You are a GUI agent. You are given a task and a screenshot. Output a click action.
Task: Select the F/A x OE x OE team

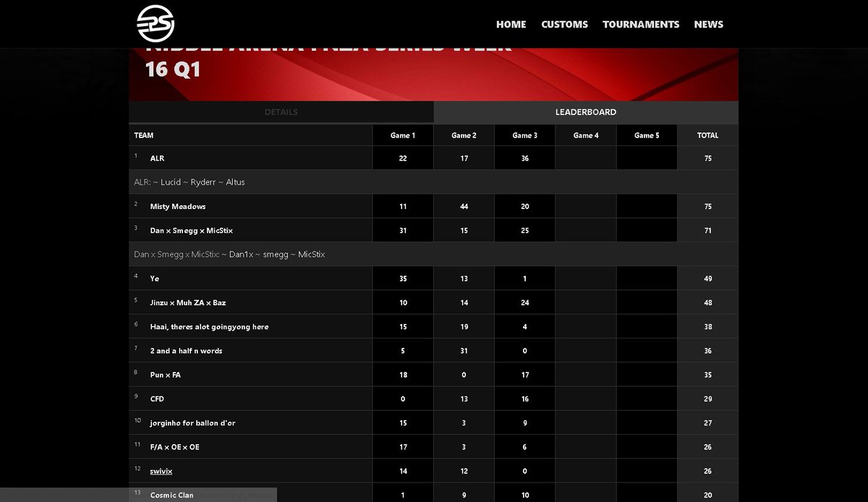pyautogui.click(x=174, y=447)
